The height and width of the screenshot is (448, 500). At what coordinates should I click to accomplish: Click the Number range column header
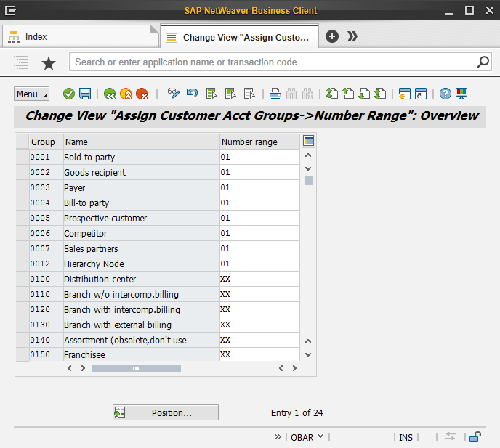pos(259,142)
